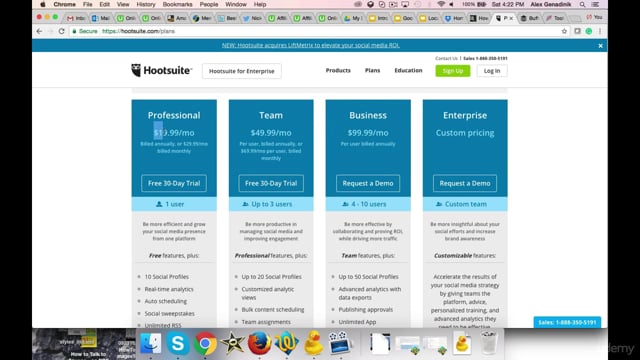Click the battery status icon
The width and height of the screenshot is (640, 360).
coord(482,4)
